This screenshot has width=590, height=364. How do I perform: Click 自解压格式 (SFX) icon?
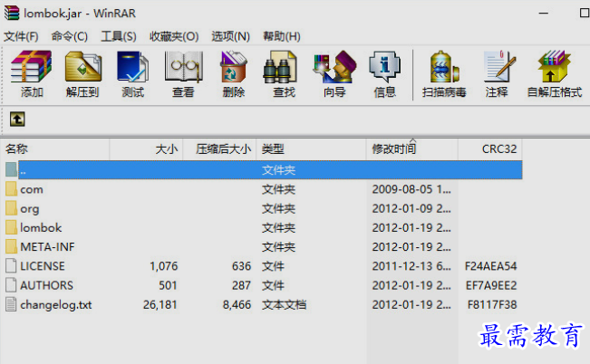click(555, 67)
